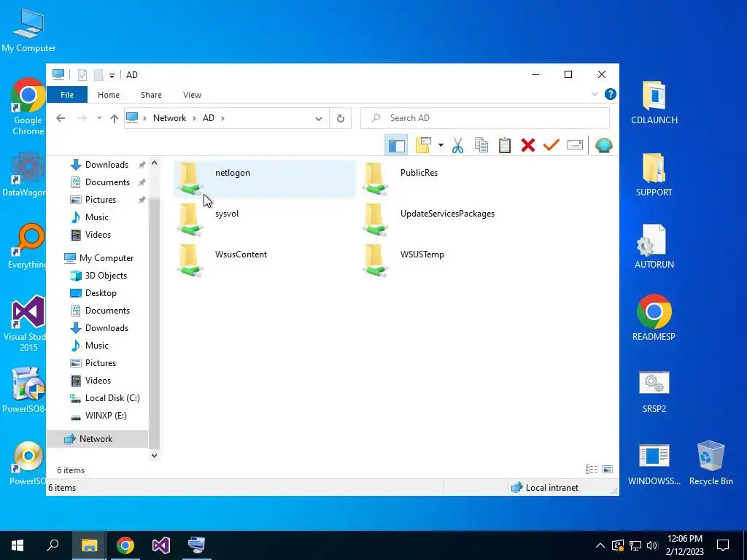Screen dimensions: 747x560
Task: Click in the Search AD field
Action: [x=485, y=118]
